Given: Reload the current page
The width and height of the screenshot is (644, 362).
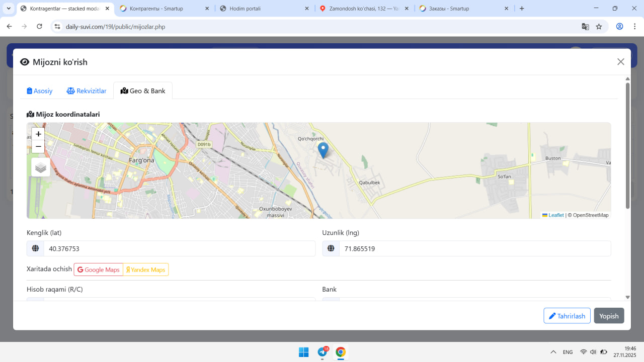Looking at the screenshot, I should (40, 27).
